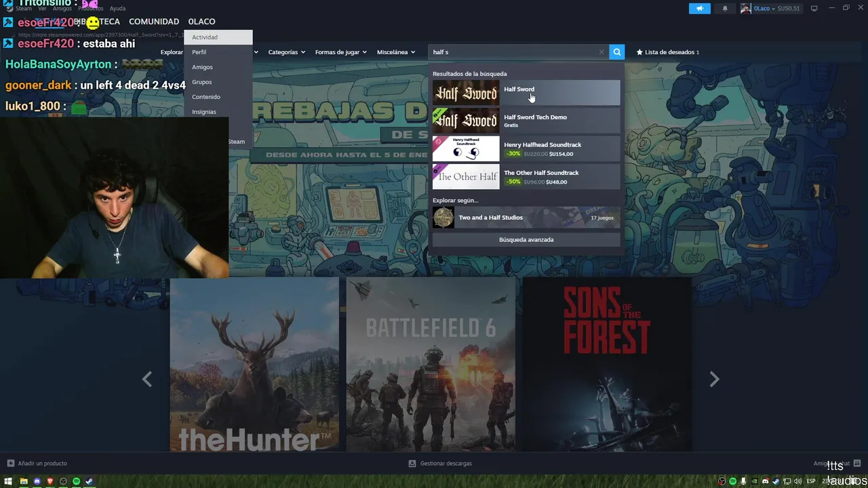Click Lista de deseados button
The image size is (868, 488).
click(x=667, y=52)
